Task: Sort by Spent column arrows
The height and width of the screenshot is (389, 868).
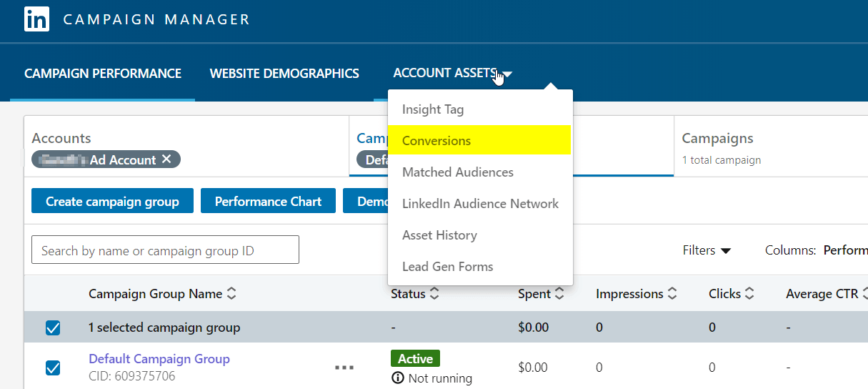Action: (x=559, y=294)
